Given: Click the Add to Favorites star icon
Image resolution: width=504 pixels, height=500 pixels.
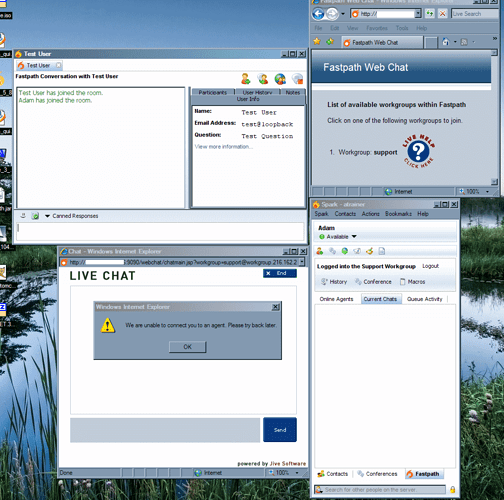Looking at the screenshot, I should [330, 41].
